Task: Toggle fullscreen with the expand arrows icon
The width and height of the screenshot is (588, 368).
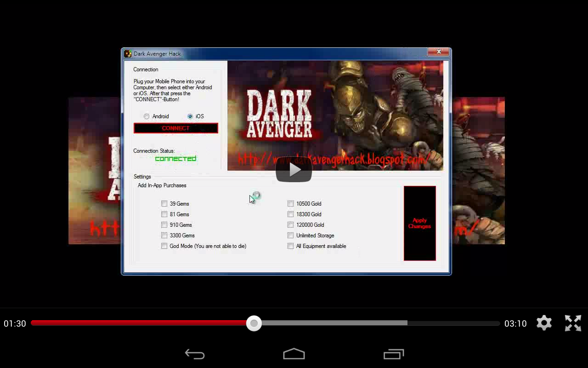Action: point(573,323)
